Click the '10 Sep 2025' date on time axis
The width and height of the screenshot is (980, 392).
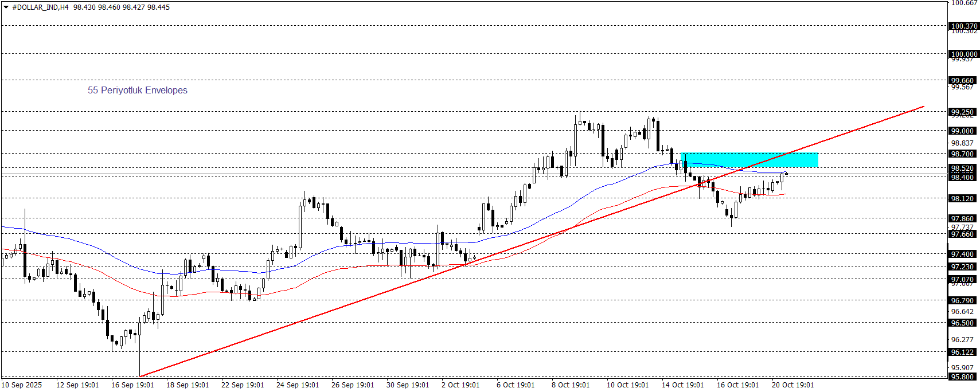coord(22,385)
